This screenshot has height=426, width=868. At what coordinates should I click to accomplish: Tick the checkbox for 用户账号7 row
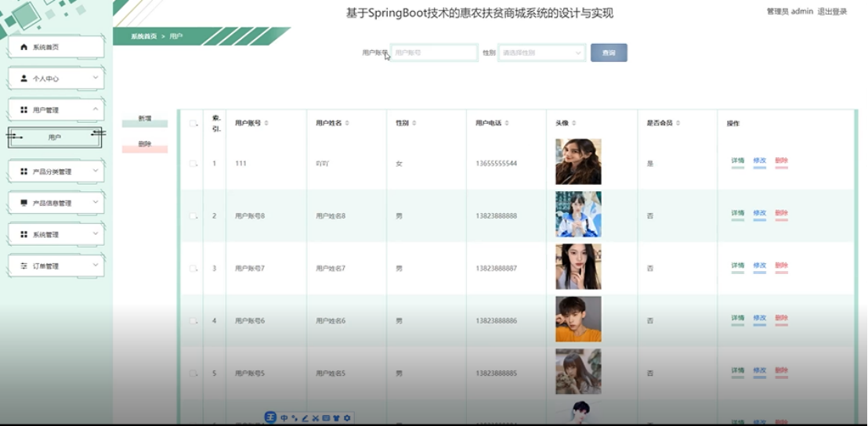pyautogui.click(x=193, y=269)
